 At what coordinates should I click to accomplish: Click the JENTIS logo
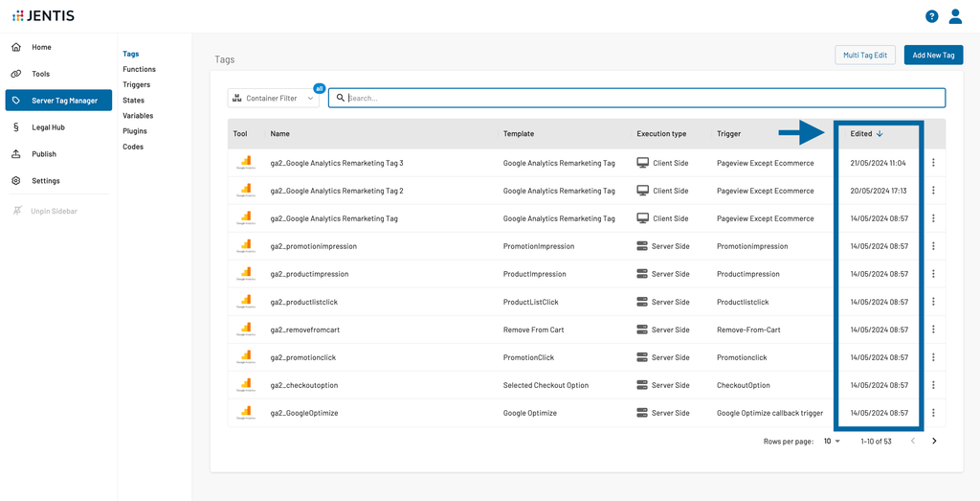pos(43,16)
